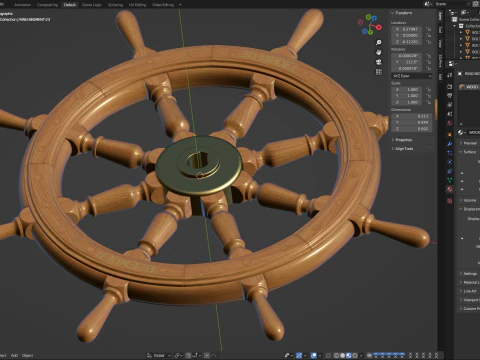Toggle snapping magnet in viewport header

189,355
